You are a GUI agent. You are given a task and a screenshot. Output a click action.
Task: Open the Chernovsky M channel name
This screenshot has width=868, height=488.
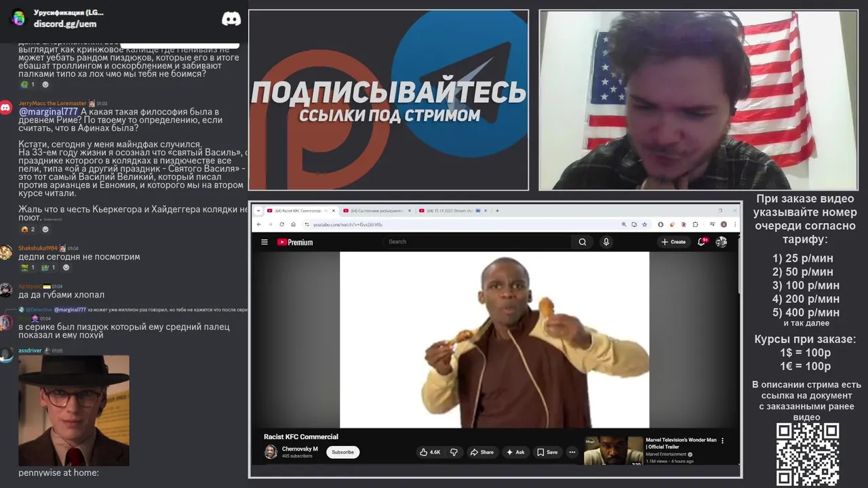(x=300, y=449)
